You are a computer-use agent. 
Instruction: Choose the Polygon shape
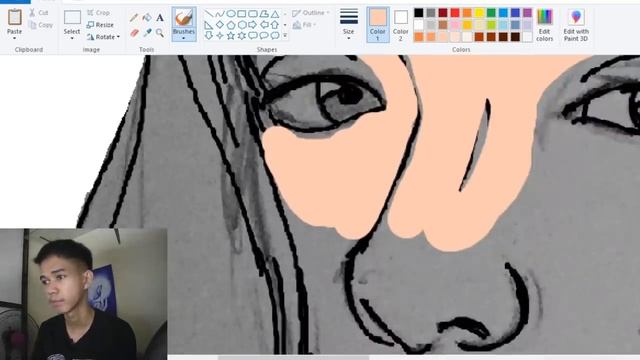[x=264, y=14]
